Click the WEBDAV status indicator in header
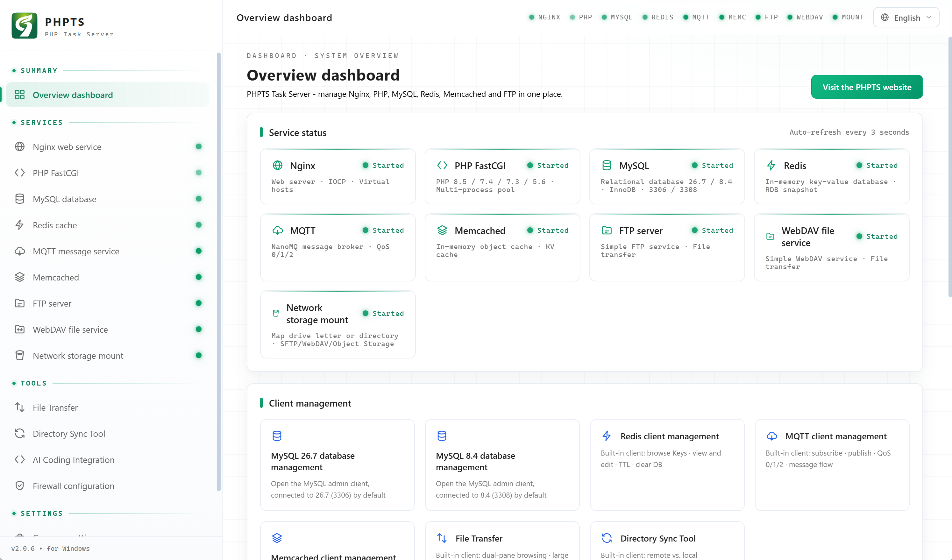952x560 pixels. tap(805, 17)
